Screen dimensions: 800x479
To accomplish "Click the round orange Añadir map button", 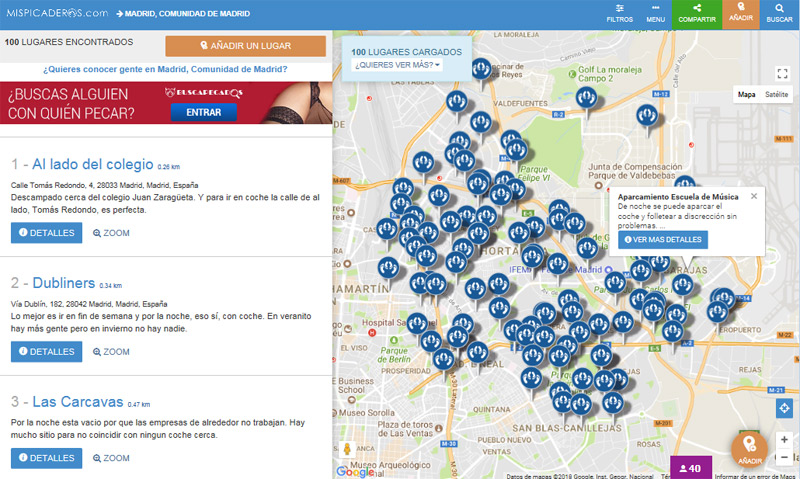I will tap(749, 449).
